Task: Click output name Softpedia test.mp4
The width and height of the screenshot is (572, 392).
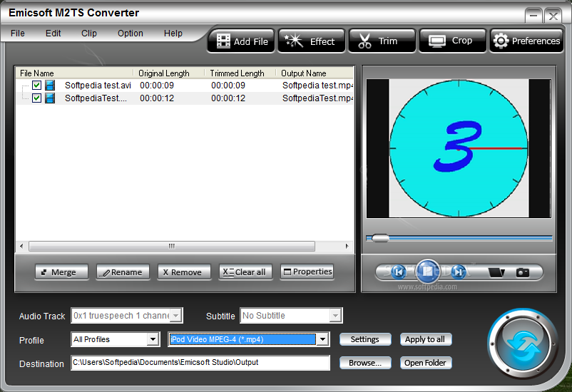Action: pyautogui.click(x=317, y=86)
